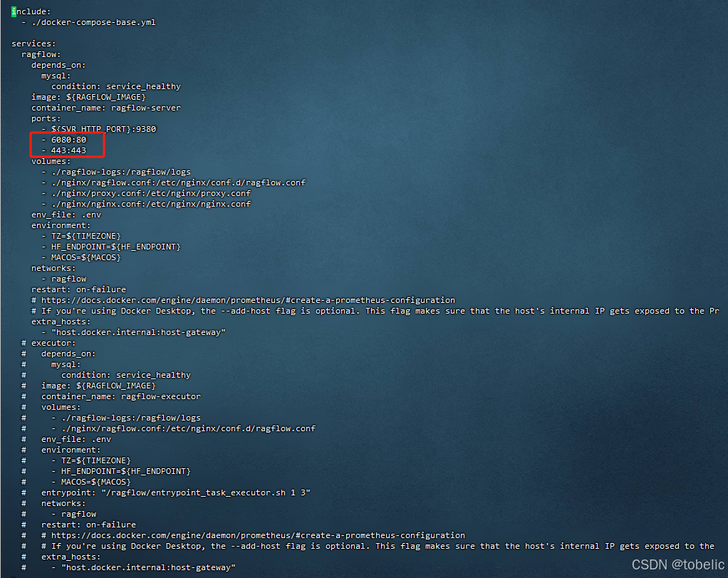Click the entrypoint_task_executor.sh entrypoint line

point(175,492)
